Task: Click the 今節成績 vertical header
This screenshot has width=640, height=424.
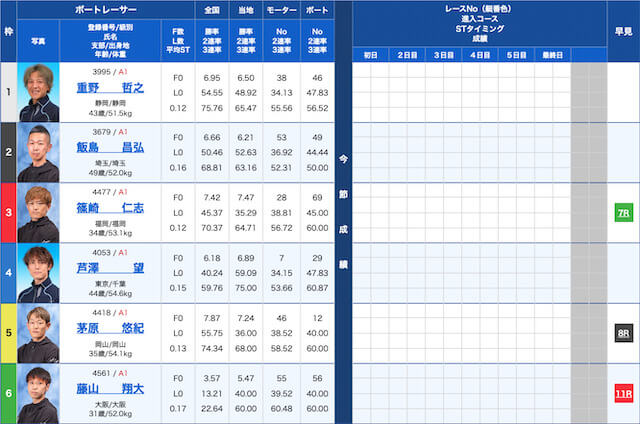Action: (x=343, y=212)
